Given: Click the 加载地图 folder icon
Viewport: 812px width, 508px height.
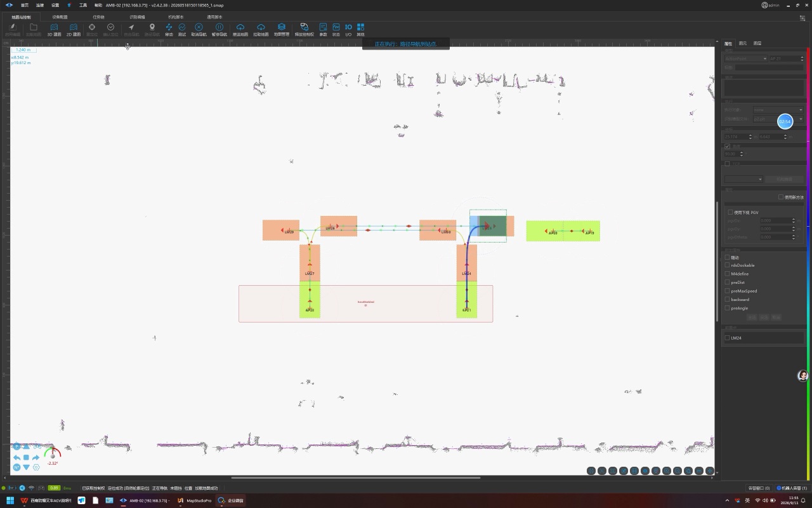Looking at the screenshot, I should [34, 30].
